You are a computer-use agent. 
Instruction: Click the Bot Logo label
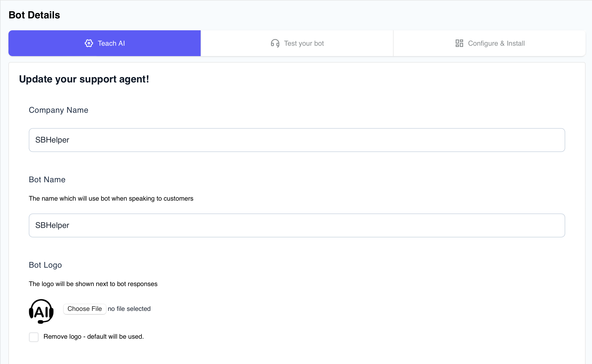click(x=45, y=265)
